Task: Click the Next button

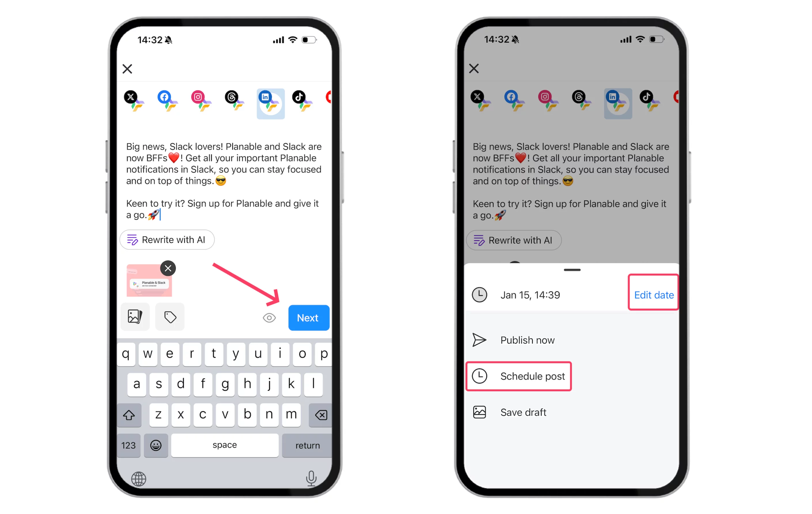Action: coord(307,317)
